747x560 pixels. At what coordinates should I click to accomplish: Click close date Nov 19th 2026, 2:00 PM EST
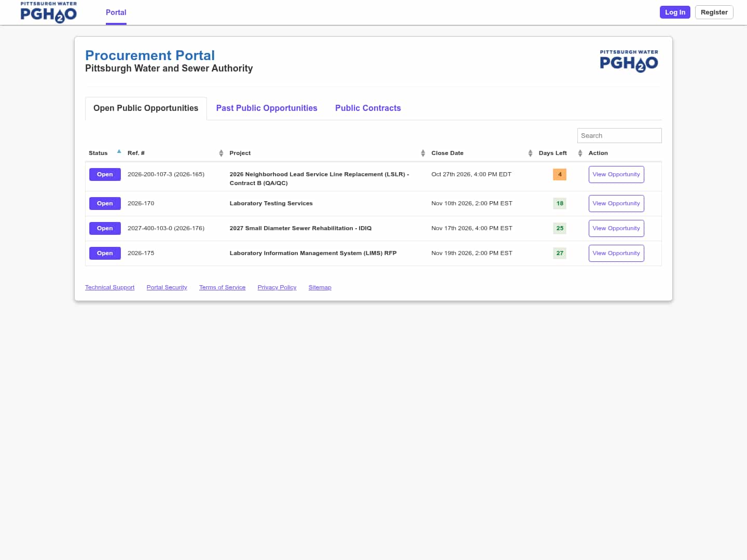[472, 253]
